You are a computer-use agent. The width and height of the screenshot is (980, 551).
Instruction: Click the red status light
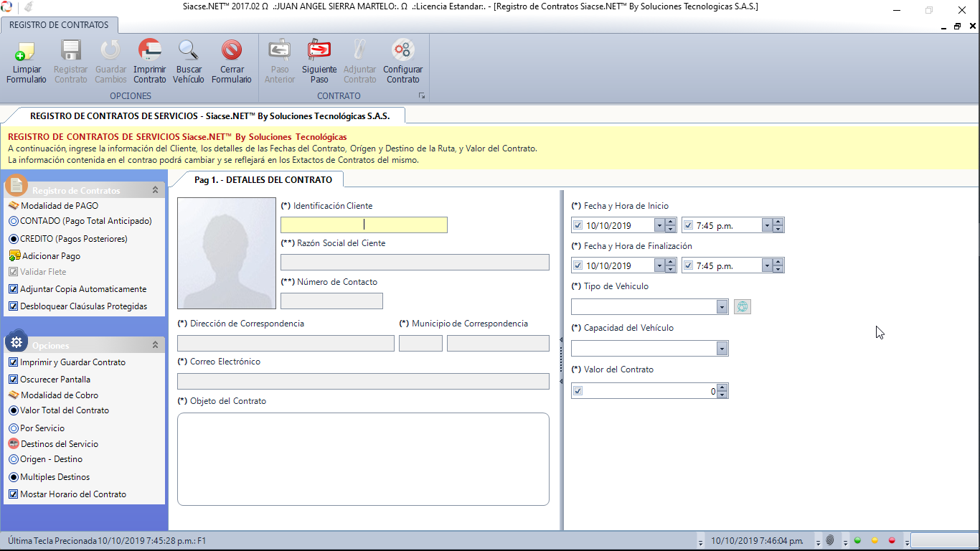tap(892, 540)
